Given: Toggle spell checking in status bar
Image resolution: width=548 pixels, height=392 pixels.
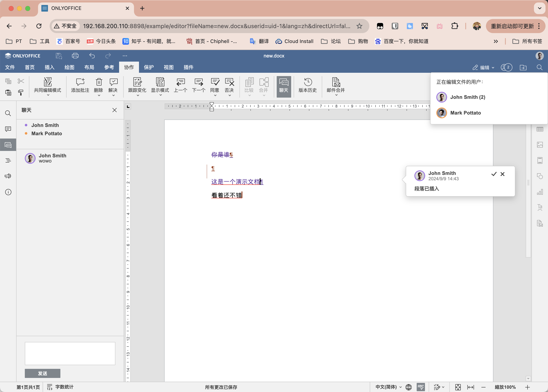Looking at the screenshot, I should click(421, 387).
